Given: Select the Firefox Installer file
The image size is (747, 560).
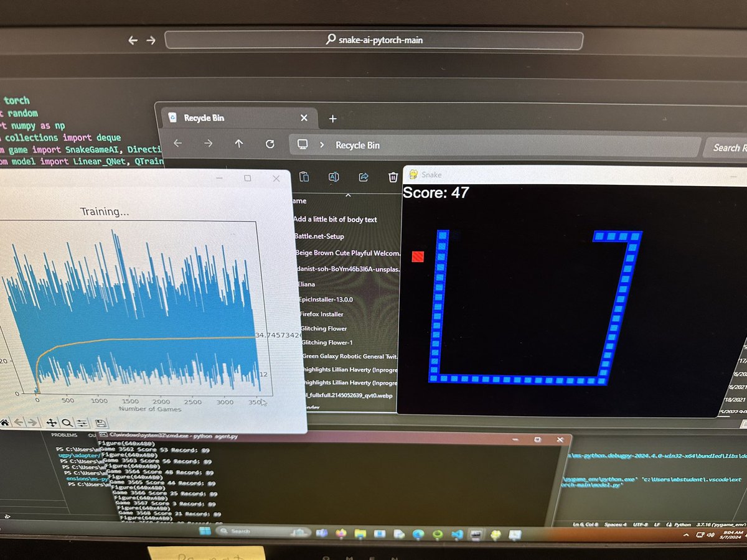Looking at the screenshot, I should click(321, 314).
